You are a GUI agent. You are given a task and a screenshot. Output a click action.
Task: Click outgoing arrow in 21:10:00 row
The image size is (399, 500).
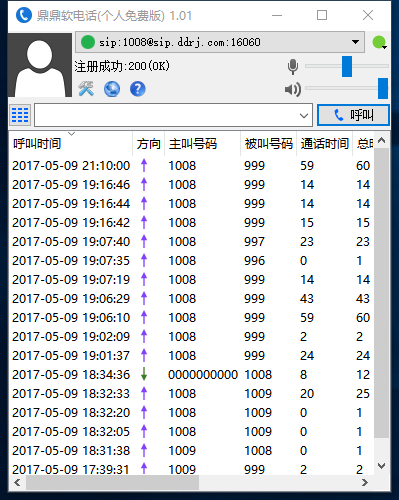coord(144,165)
